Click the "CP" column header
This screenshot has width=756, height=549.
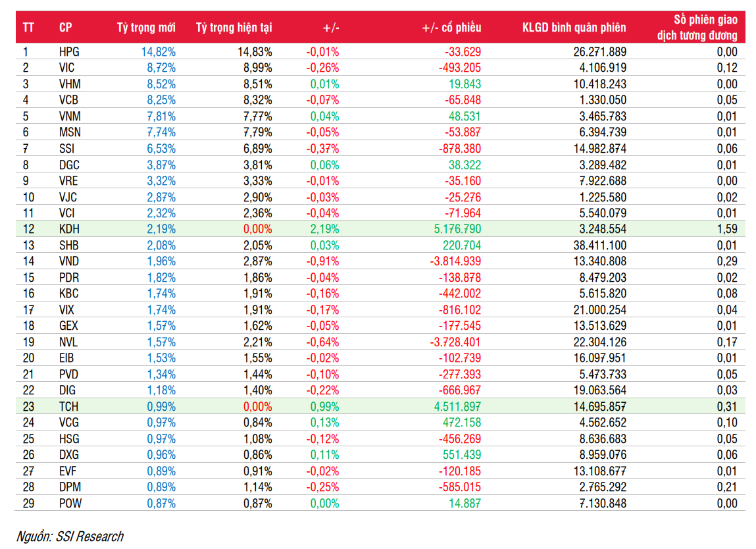(66, 28)
